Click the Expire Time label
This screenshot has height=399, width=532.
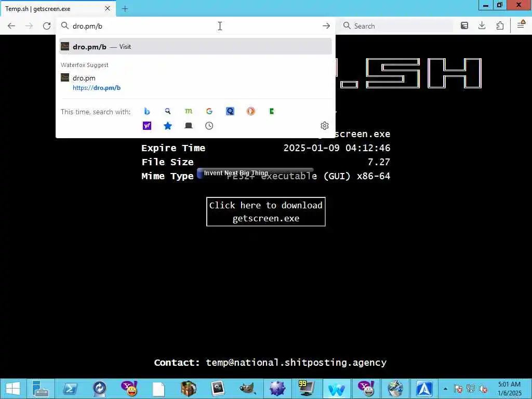pos(173,148)
